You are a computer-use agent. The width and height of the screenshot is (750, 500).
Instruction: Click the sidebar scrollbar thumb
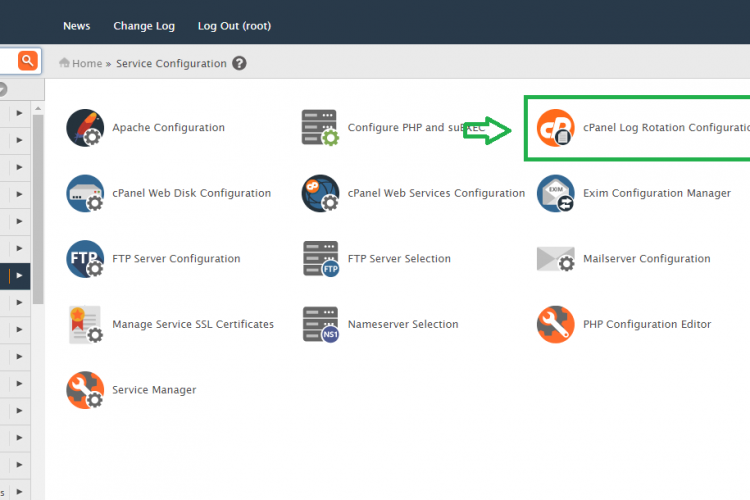point(38,209)
